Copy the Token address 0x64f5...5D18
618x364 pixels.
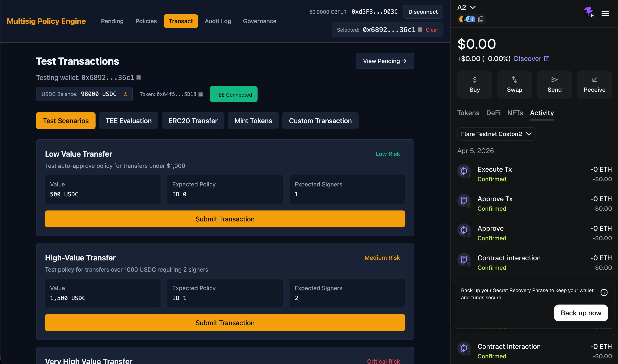tap(201, 94)
